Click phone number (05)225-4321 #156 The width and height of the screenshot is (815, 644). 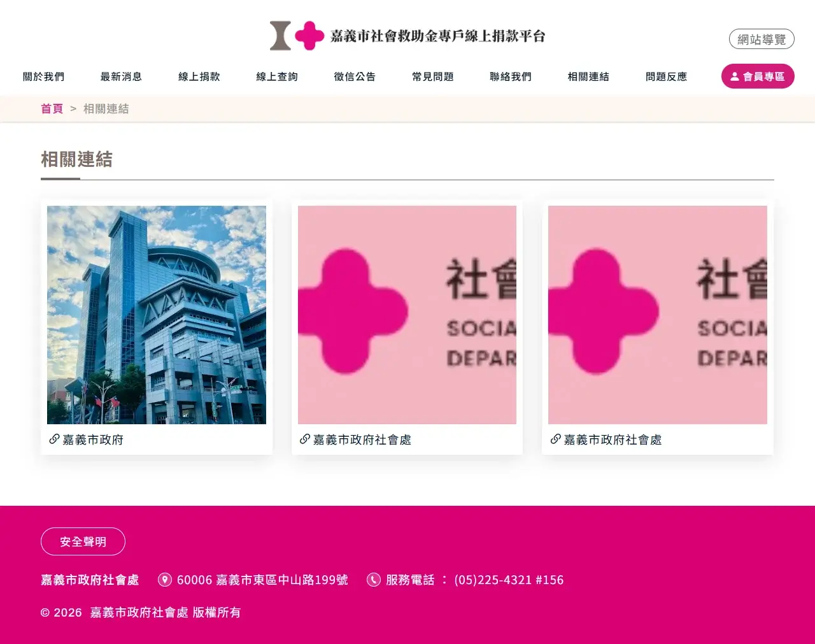[509, 580]
